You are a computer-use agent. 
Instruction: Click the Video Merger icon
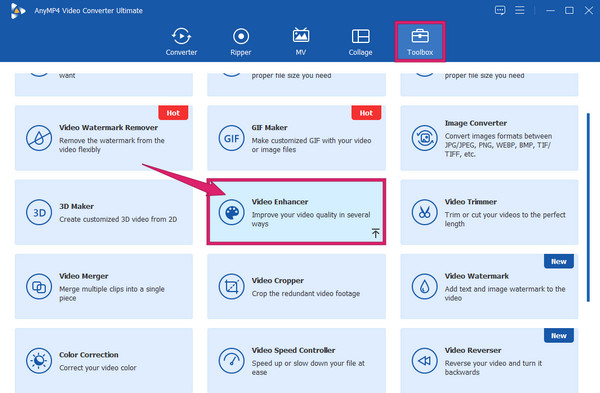click(x=39, y=287)
